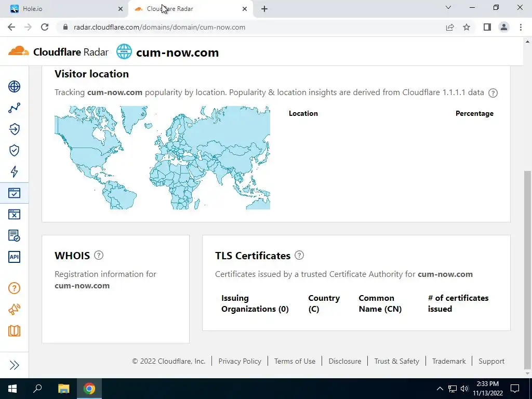Screen dimensions: 532x399
Task: Open the orange book documentation icon
Action: (14, 331)
